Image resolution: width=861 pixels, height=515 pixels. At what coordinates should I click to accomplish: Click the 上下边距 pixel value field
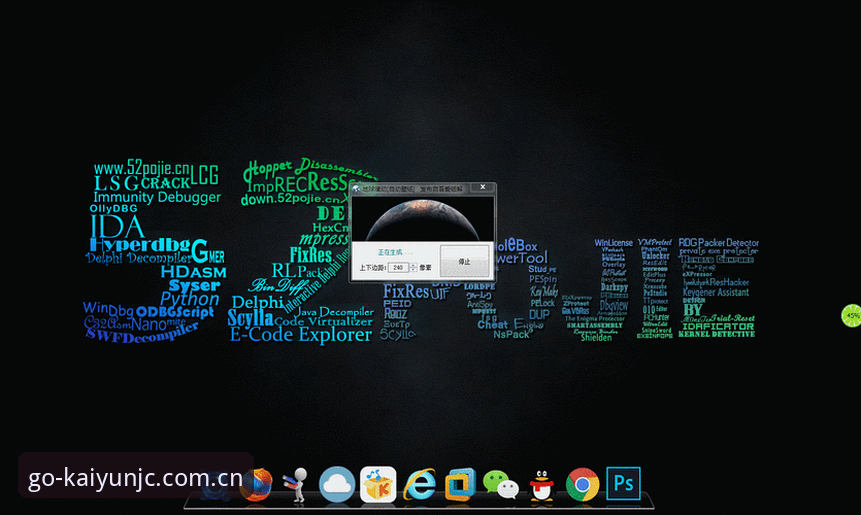click(x=398, y=267)
